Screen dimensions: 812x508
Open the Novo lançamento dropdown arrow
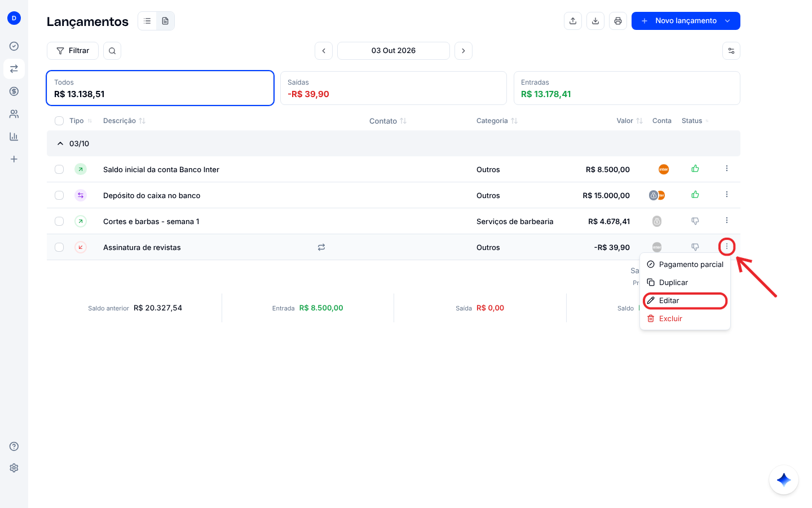coord(727,21)
